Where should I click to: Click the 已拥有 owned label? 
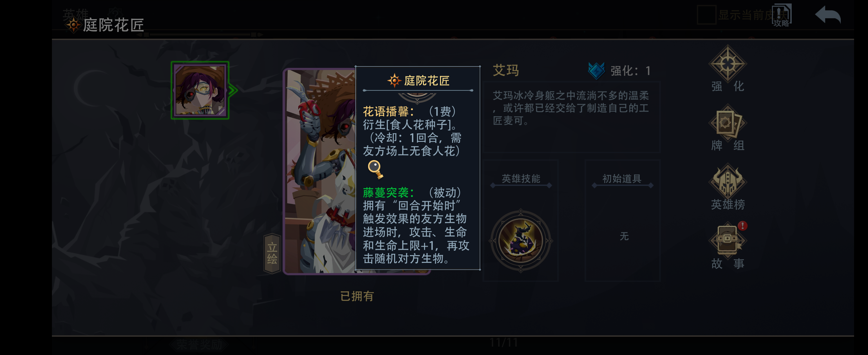pyautogui.click(x=357, y=296)
